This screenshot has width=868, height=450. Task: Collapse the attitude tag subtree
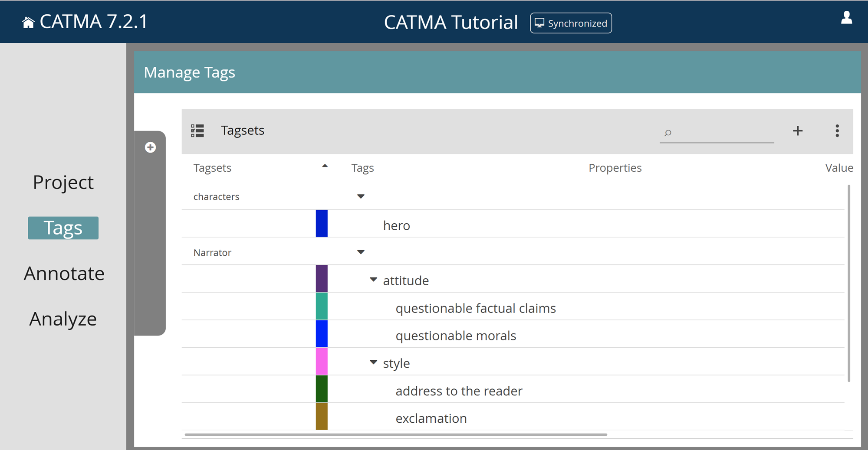point(373,279)
